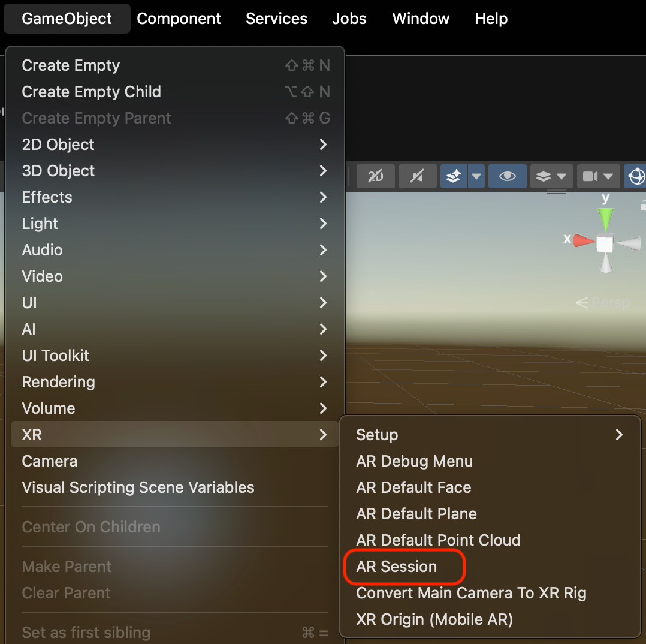The image size is (646, 644).
Task: Open the Component menu
Action: click(179, 19)
